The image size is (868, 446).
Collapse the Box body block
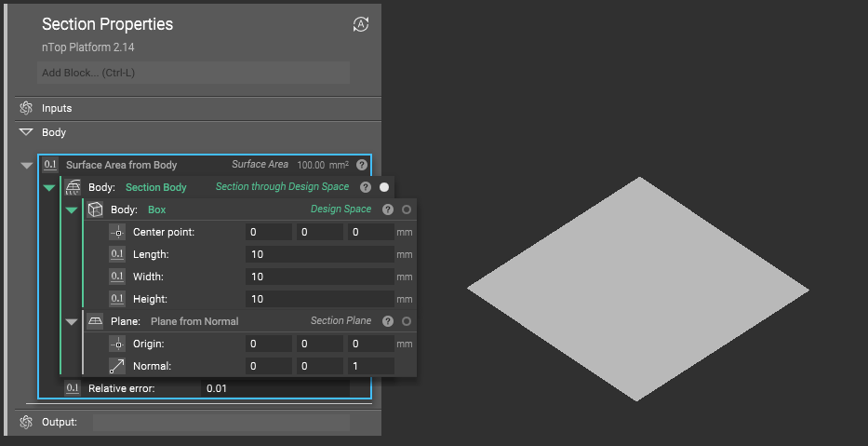coord(72,210)
